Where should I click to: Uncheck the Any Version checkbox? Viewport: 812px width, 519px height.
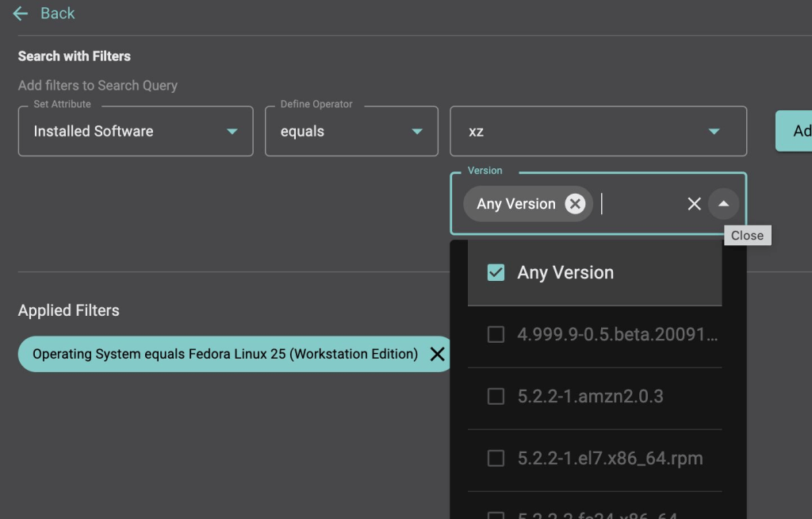pos(496,272)
